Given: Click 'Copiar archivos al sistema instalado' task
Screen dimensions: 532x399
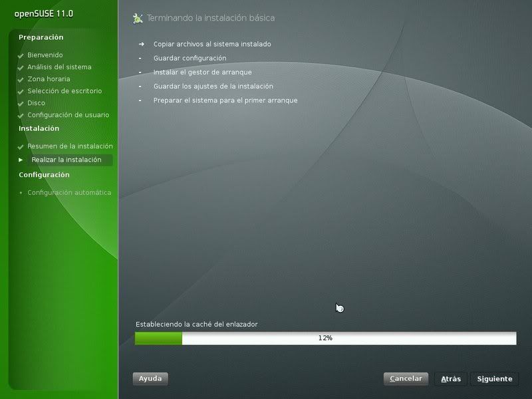Looking at the screenshot, I should [212, 44].
